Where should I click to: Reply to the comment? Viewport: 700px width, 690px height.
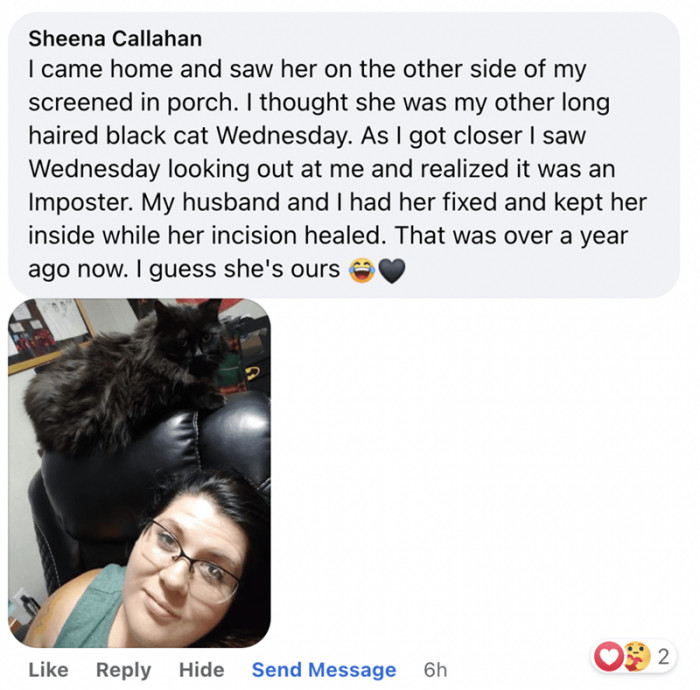click(124, 670)
